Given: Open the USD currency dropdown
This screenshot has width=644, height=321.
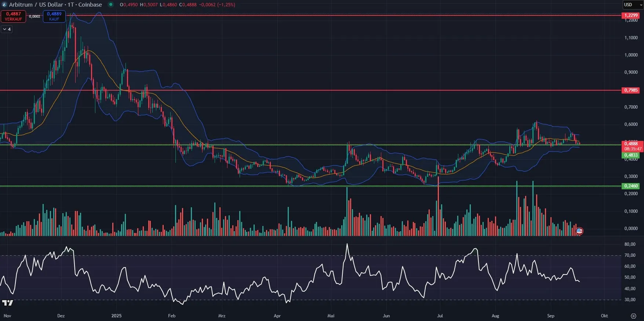Looking at the screenshot, I should [633, 5].
